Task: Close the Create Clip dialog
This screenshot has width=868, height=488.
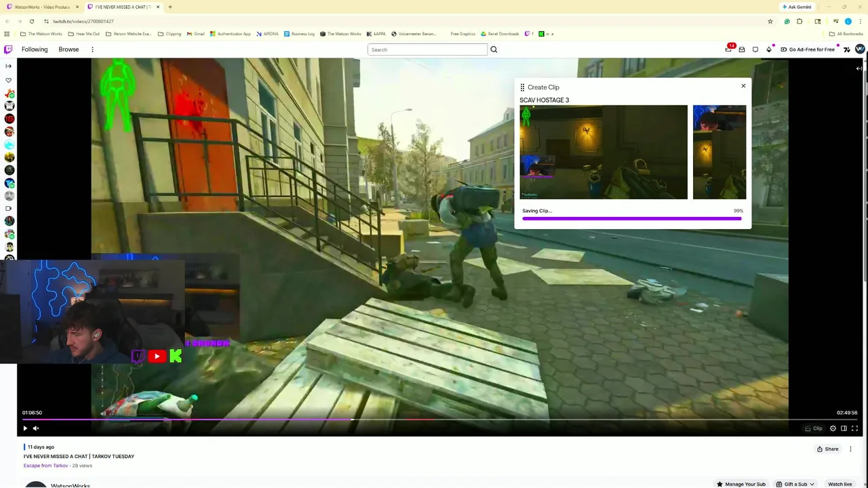Action: pyautogui.click(x=743, y=86)
